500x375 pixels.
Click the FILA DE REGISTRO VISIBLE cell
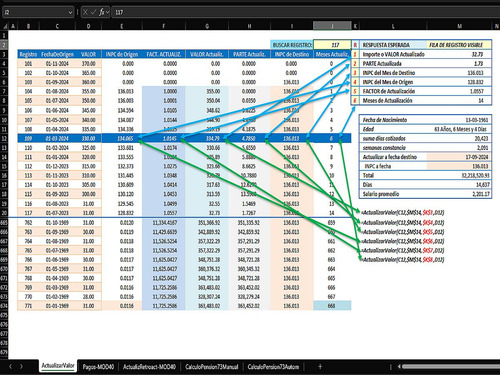(459, 45)
